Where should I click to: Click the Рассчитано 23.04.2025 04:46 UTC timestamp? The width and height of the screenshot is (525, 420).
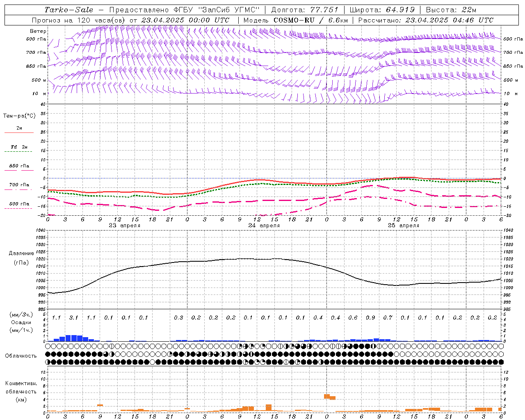[426, 20]
